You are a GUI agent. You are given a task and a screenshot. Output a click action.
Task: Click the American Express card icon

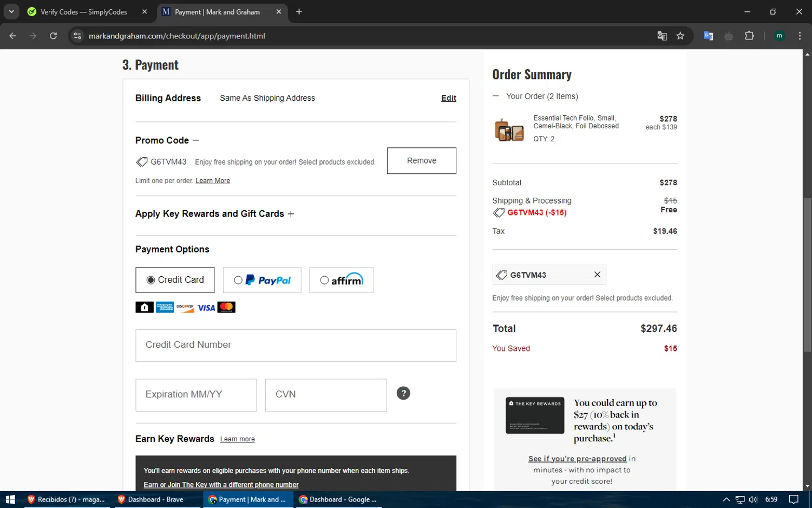pos(165,308)
